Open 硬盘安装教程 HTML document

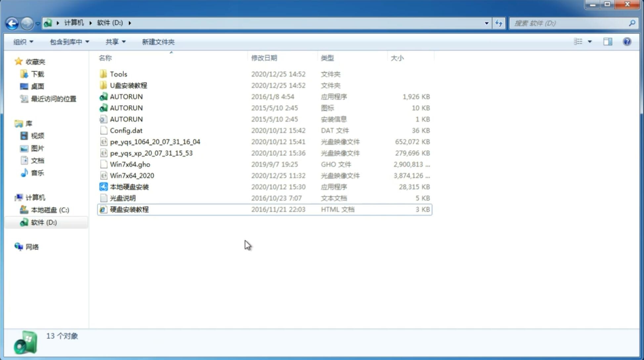click(129, 209)
